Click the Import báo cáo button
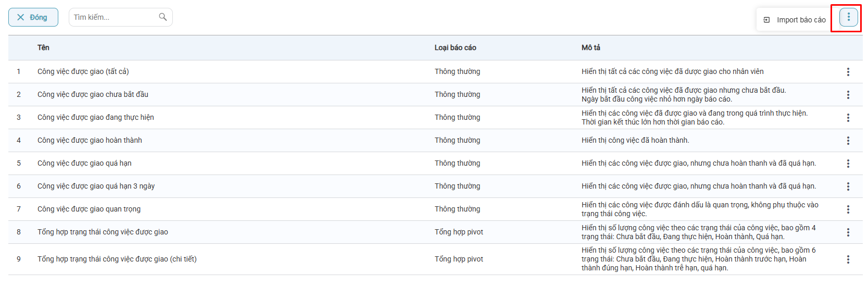The image size is (868, 298). coord(794,20)
